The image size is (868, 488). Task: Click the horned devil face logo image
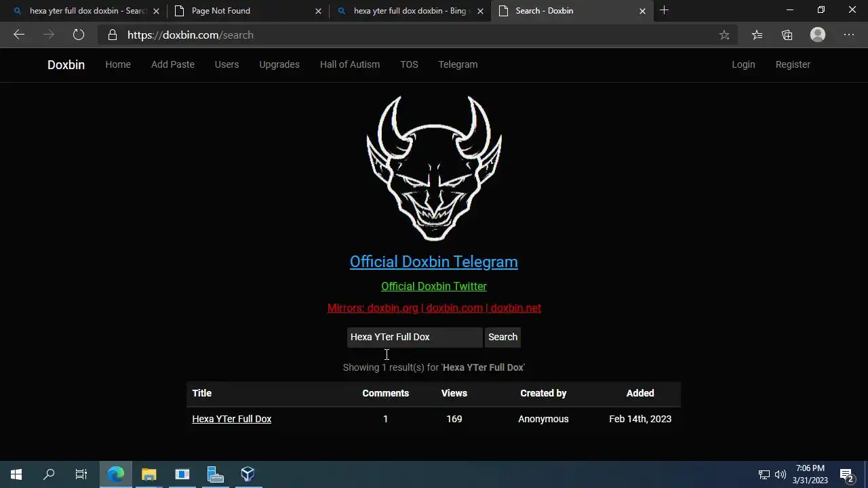[434, 168]
